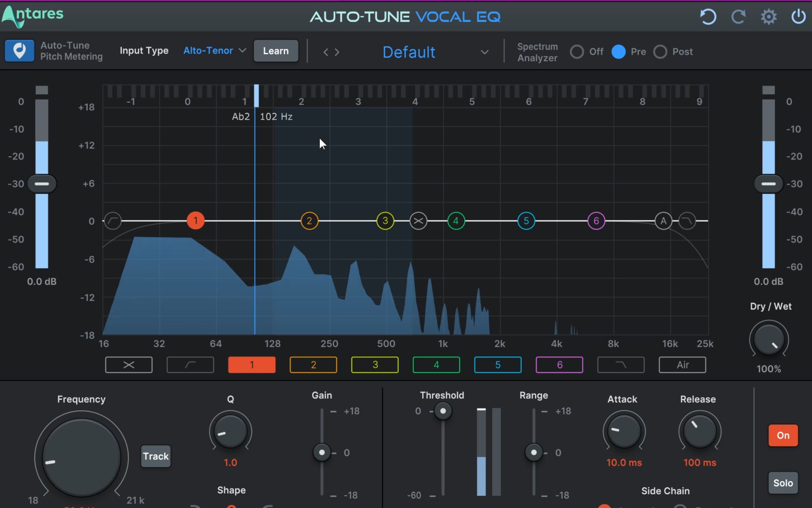Click the Dry/Wet 100% value
Screen dimensions: 812x508
tap(769, 369)
